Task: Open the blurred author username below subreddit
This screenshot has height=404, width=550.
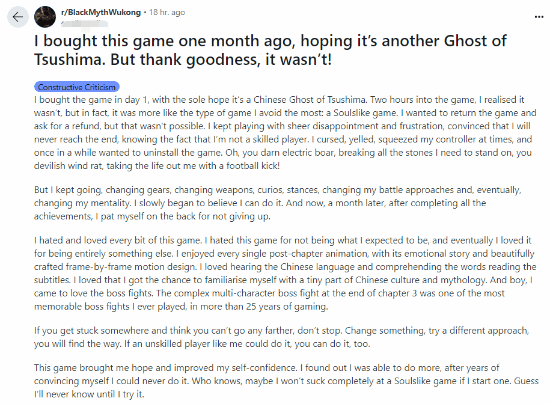Action: [x=84, y=24]
